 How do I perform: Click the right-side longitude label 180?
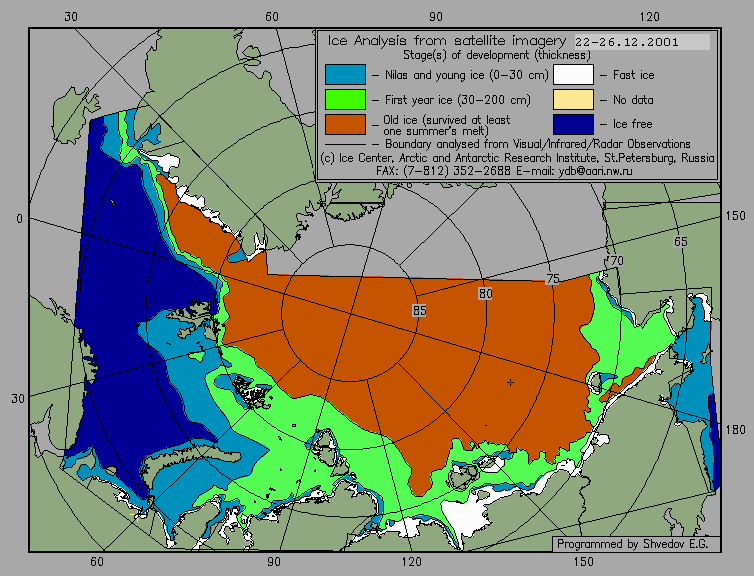click(736, 430)
